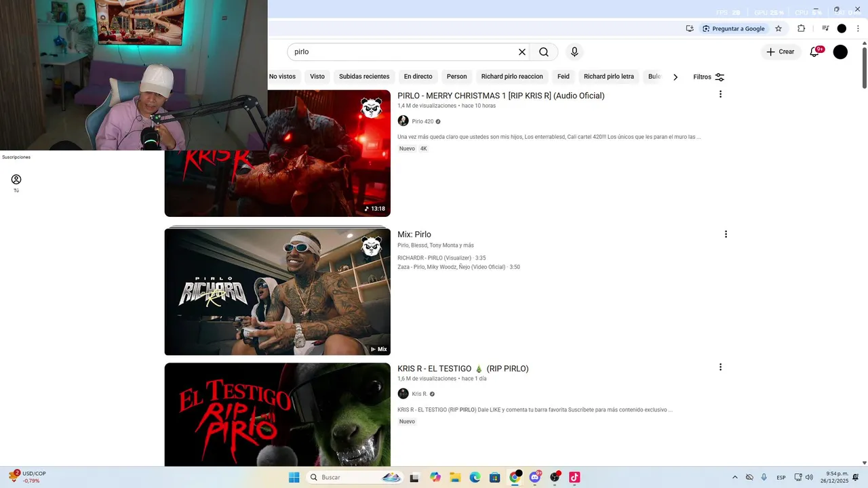Open the Kris R. channel name
The width and height of the screenshot is (868, 488).
420,394
